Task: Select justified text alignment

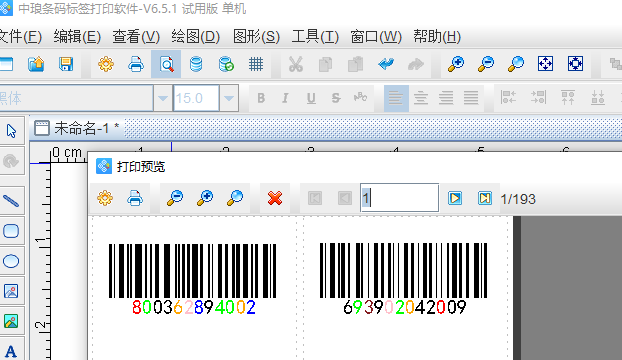Action: 471,98
